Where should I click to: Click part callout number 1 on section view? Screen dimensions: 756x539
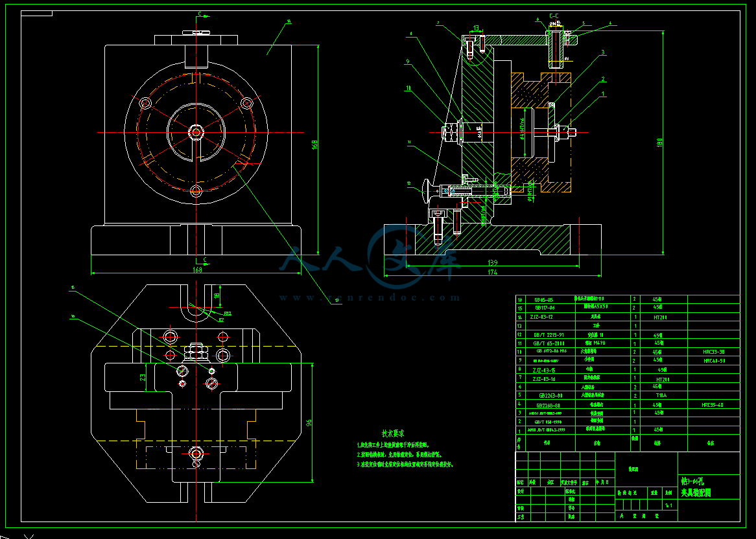click(x=603, y=95)
